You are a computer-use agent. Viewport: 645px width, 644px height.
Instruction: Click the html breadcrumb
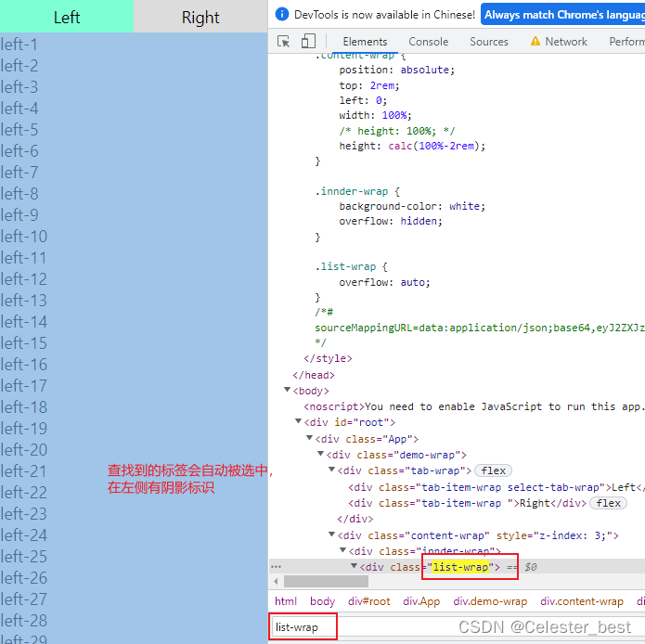tap(286, 601)
